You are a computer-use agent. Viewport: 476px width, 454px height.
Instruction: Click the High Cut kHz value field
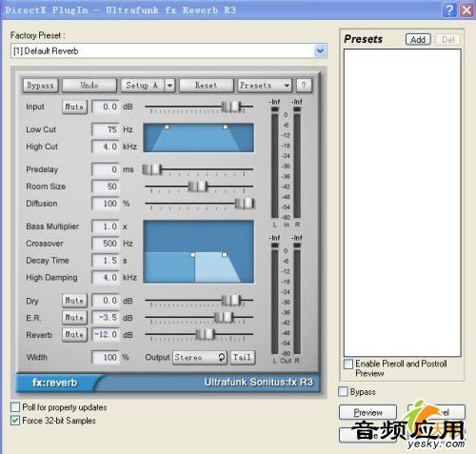[106, 147]
